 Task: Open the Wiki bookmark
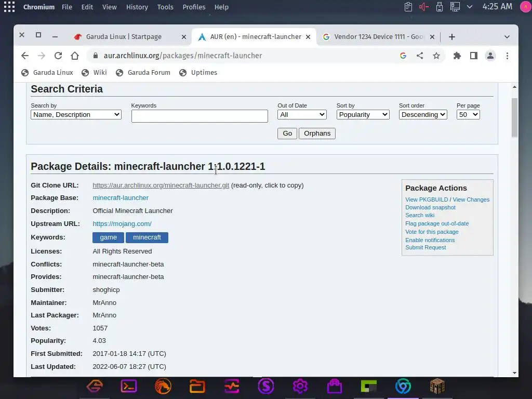[x=95, y=73]
